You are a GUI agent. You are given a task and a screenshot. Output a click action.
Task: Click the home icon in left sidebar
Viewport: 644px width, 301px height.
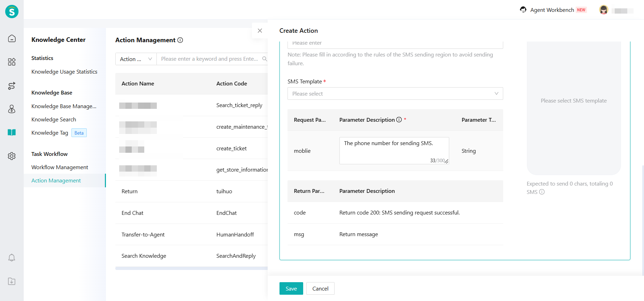pos(12,38)
